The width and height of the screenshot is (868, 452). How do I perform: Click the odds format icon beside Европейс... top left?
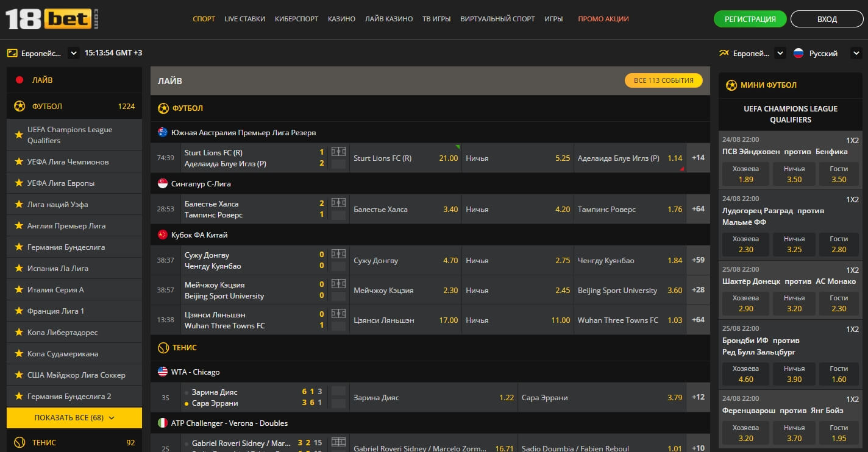click(x=12, y=53)
